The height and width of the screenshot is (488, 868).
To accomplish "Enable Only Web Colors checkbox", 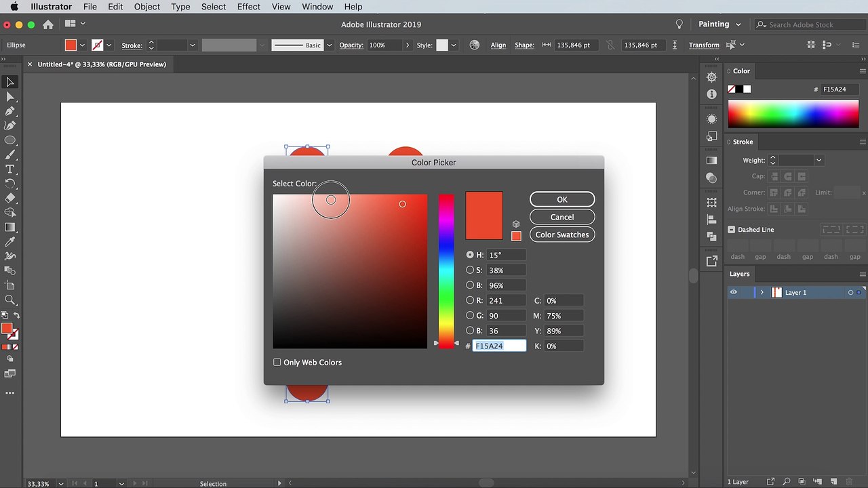I will point(277,363).
